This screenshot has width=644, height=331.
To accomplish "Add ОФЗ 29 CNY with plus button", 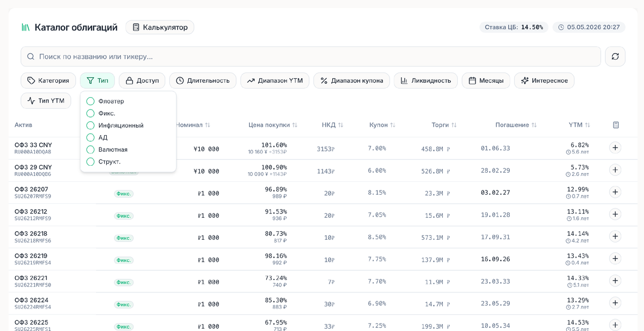I will [615, 170].
